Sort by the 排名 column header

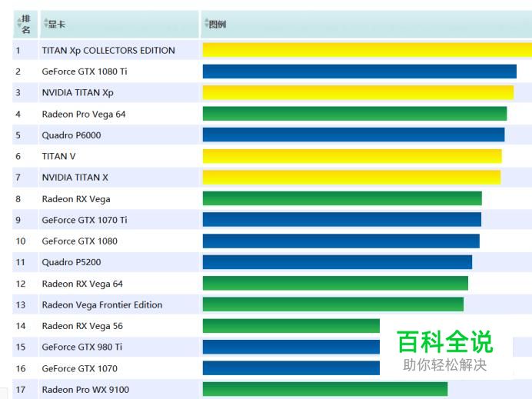tap(25, 24)
